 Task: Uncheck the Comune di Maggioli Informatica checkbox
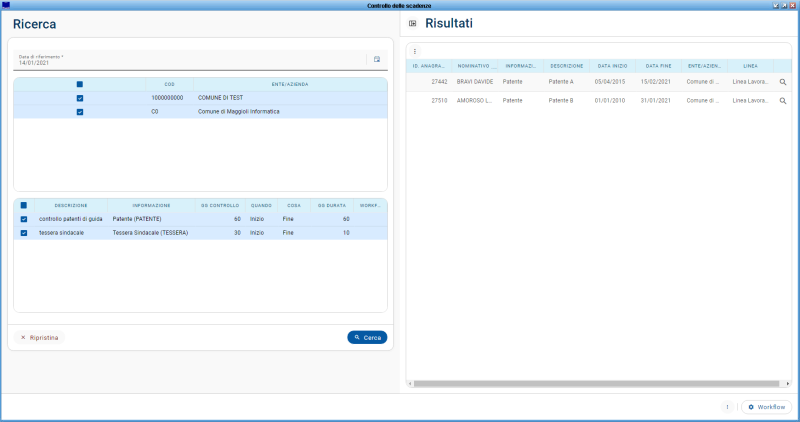pyautogui.click(x=80, y=112)
